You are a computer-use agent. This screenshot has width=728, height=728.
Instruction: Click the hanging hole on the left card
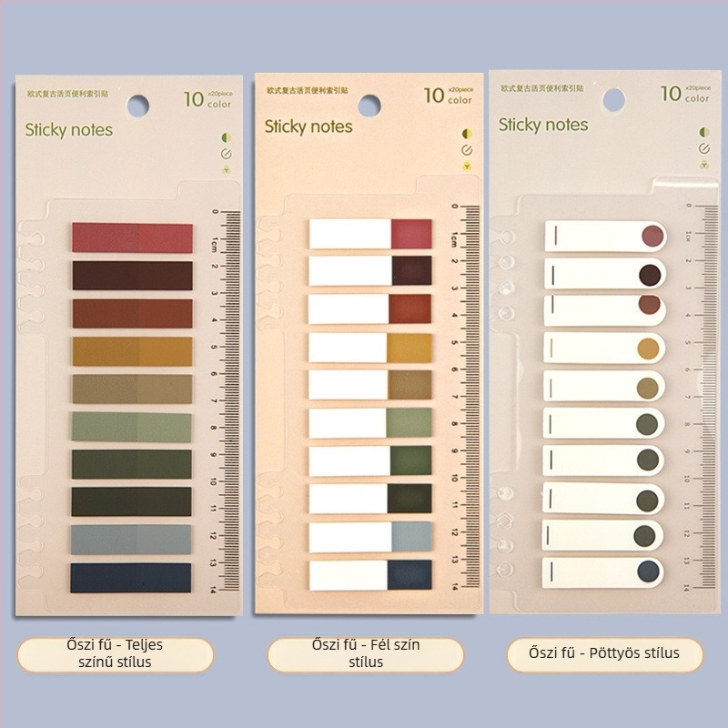(x=137, y=106)
